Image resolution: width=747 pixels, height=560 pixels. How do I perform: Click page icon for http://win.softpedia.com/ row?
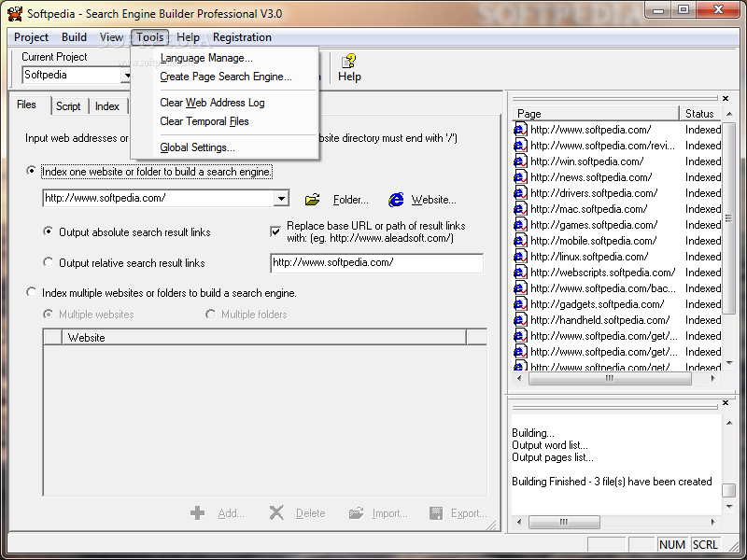coord(520,161)
